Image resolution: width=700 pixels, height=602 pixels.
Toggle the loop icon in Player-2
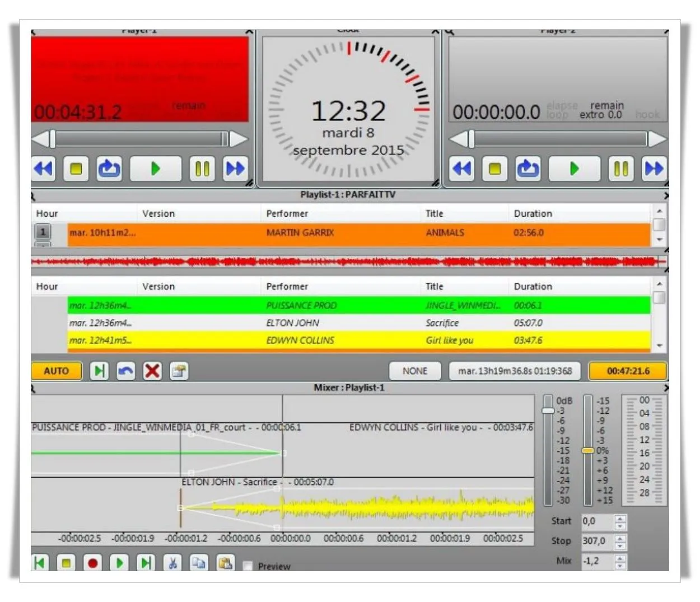click(528, 168)
